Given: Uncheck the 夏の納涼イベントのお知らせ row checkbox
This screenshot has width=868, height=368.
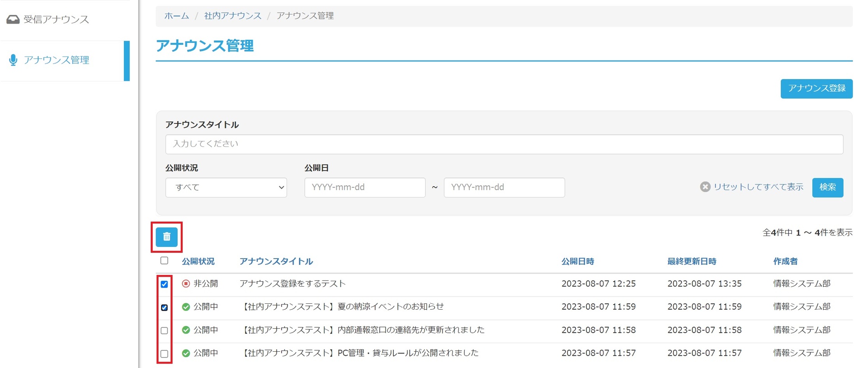Looking at the screenshot, I should pyautogui.click(x=164, y=307).
